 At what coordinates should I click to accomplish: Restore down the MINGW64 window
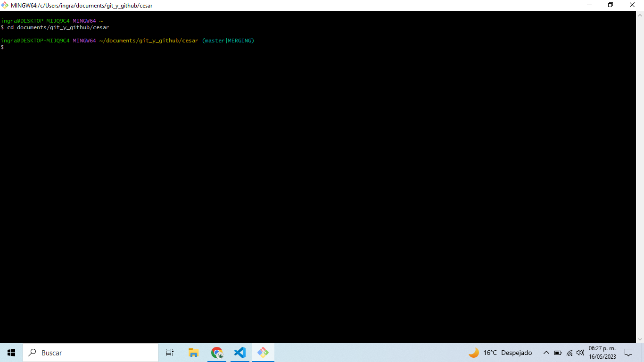611,5
